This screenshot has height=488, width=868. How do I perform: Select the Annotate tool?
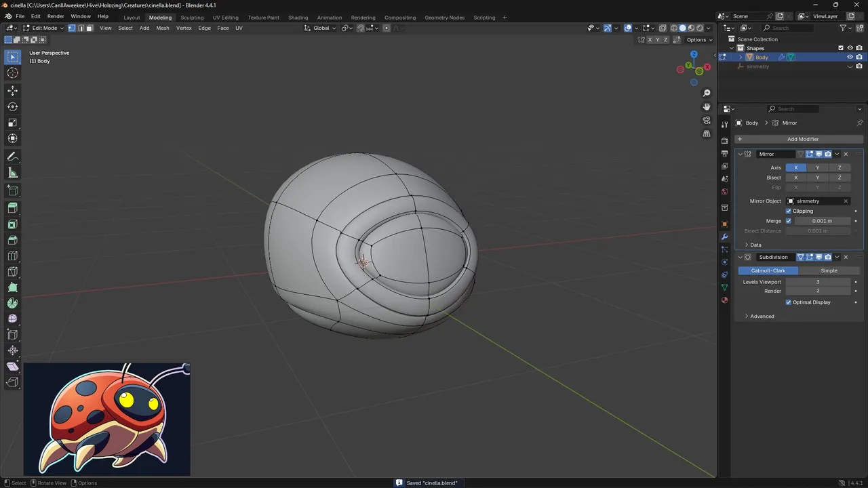click(13, 157)
